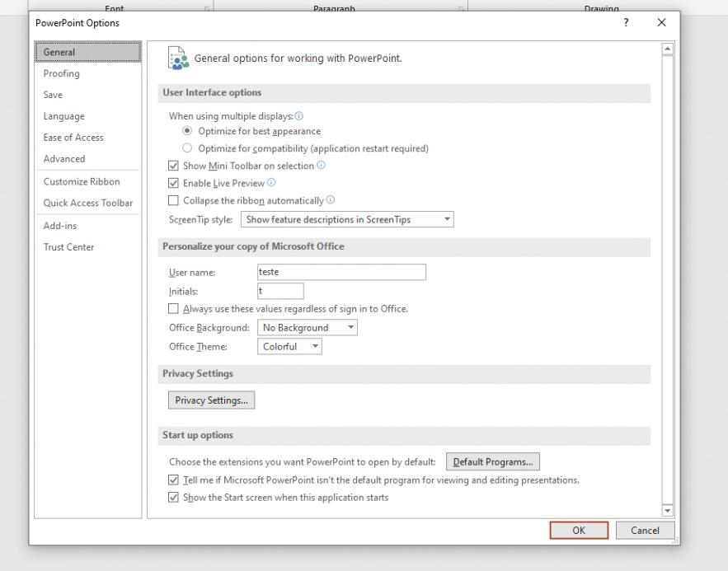Click the Mini Toolbar info icon
The height and width of the screenshot is (571, 728).
pyautogui.click(x=321, y=165)
